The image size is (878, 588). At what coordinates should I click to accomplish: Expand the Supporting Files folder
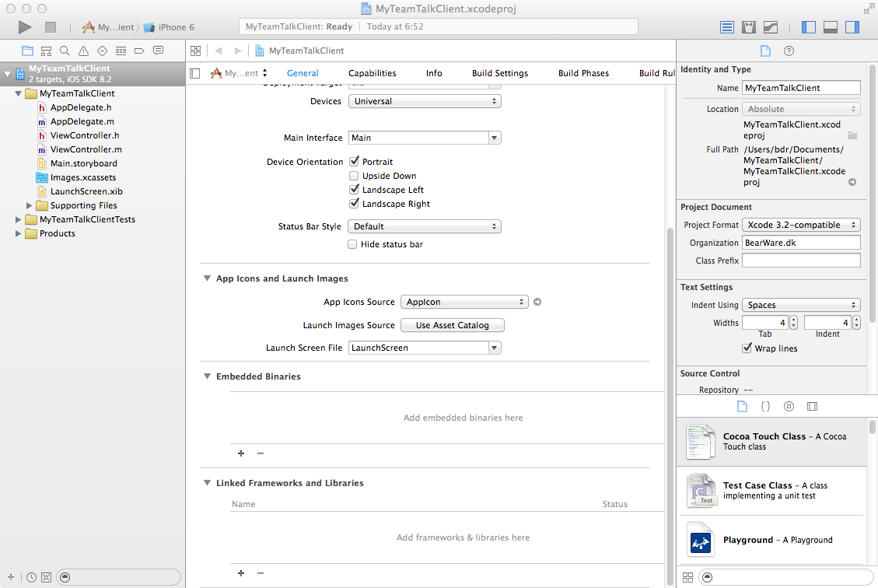[30, 205]
